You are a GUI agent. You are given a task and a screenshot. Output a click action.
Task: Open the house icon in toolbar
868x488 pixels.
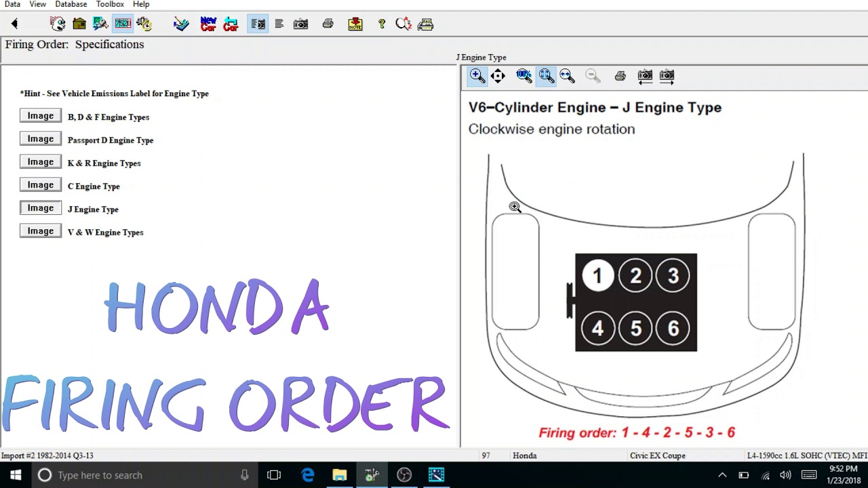[79, 24]
